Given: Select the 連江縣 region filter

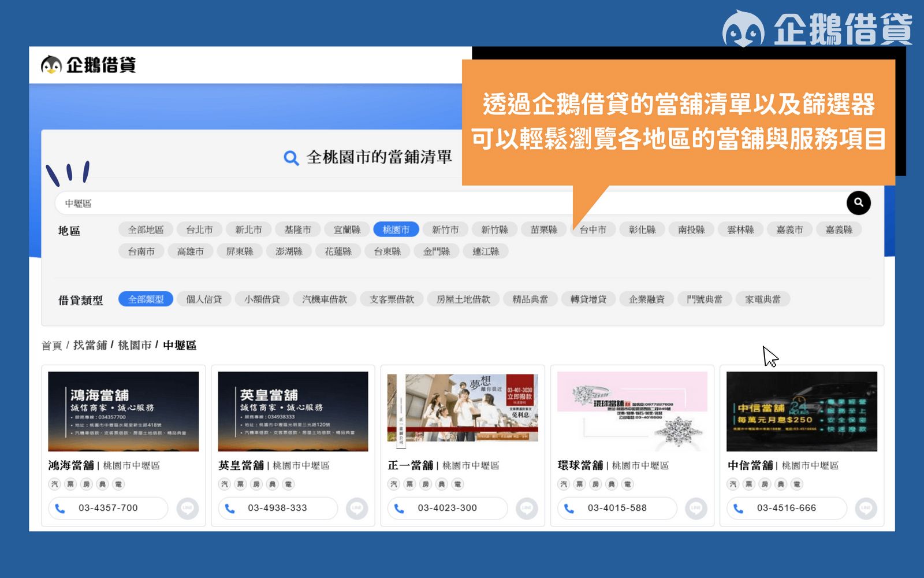Looking at the screenshot, I should pyautogui.click(x=486, y=251).
